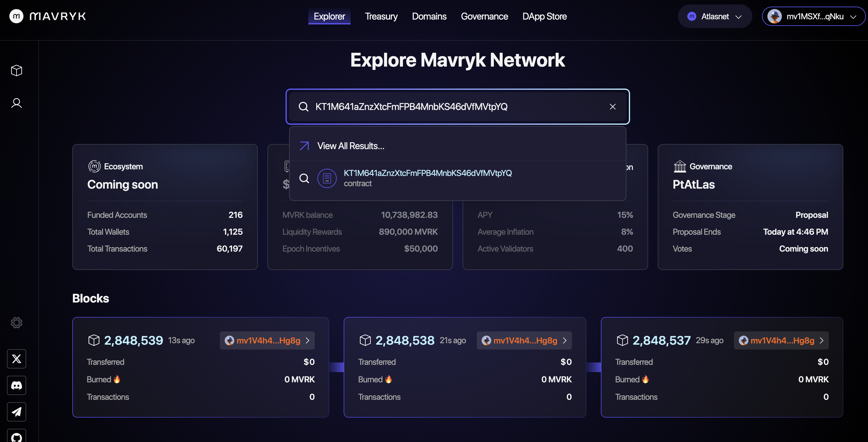Open the KT1M641a...MVtpYQ contract result
Screen dimensions: 868x442
pos(457,178)
